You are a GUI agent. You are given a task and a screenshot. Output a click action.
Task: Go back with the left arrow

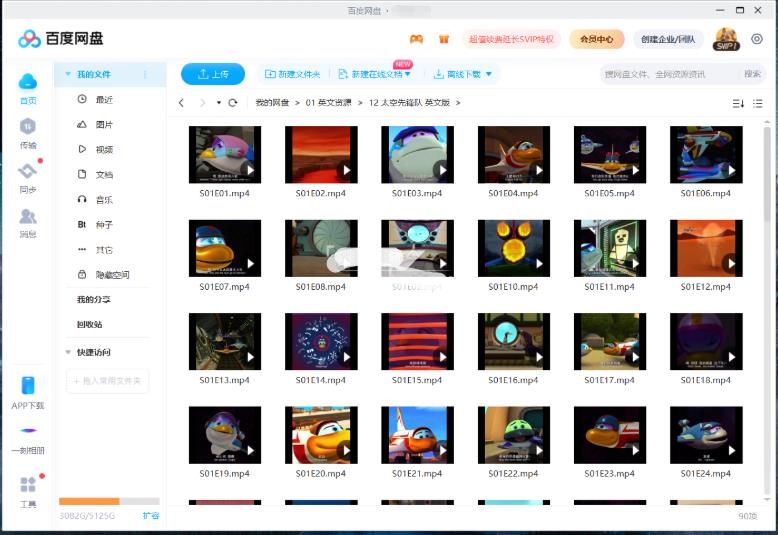coord(181,103)
